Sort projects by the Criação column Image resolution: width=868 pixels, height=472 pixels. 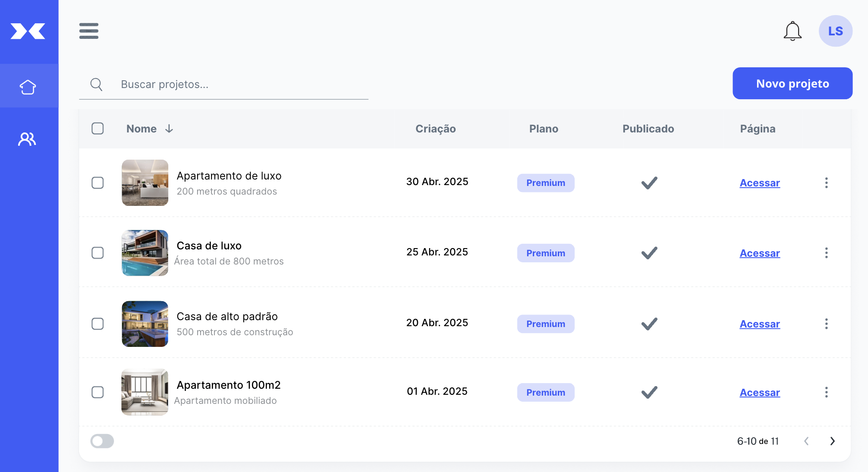436,128
